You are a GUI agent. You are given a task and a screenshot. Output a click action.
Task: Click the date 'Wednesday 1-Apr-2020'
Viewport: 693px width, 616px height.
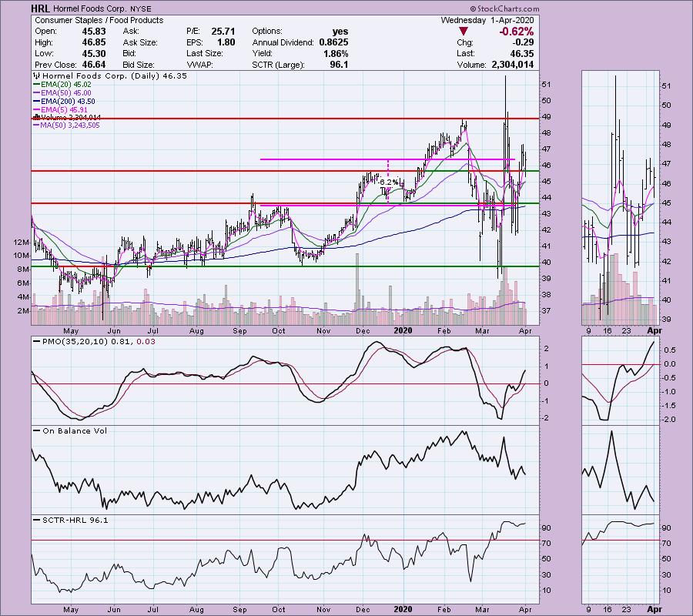pyautogui.click(x=487, y=20)
